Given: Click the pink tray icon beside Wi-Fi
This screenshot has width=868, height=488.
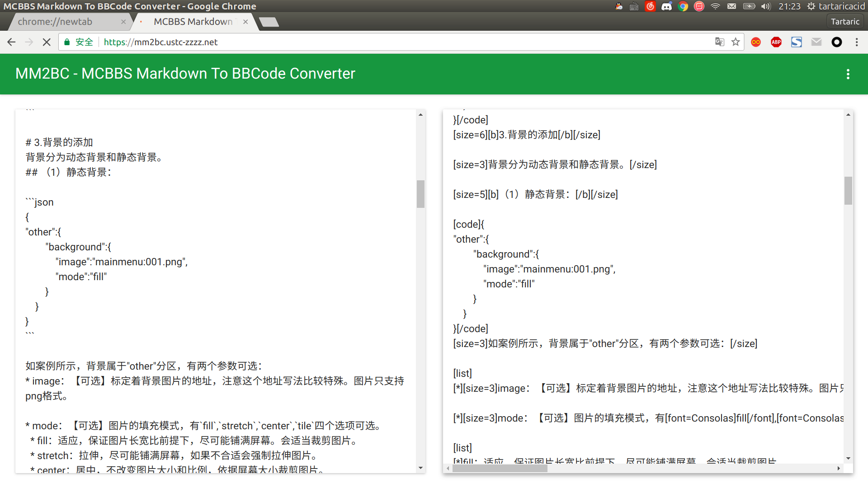Looking at the screenshot, I should [699, 6].
